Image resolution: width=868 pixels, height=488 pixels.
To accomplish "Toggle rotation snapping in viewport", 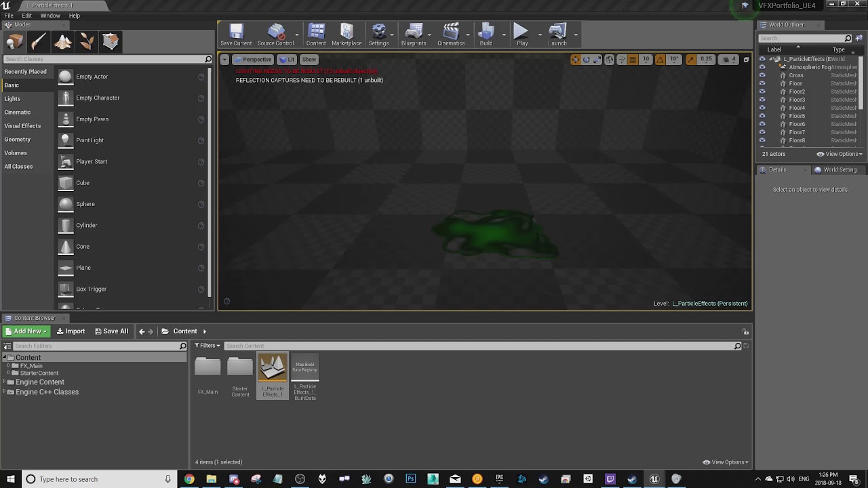I will coord(660,60).
